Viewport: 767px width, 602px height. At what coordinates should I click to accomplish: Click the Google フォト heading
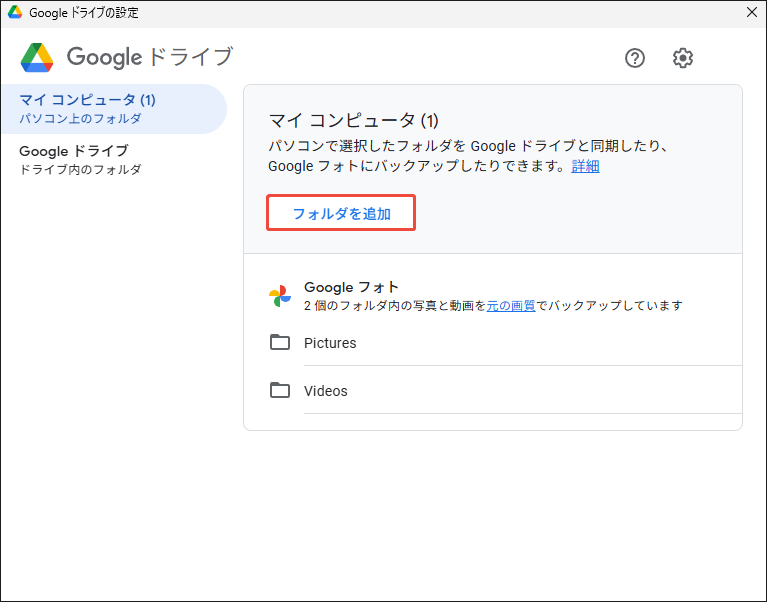point(351,287)
